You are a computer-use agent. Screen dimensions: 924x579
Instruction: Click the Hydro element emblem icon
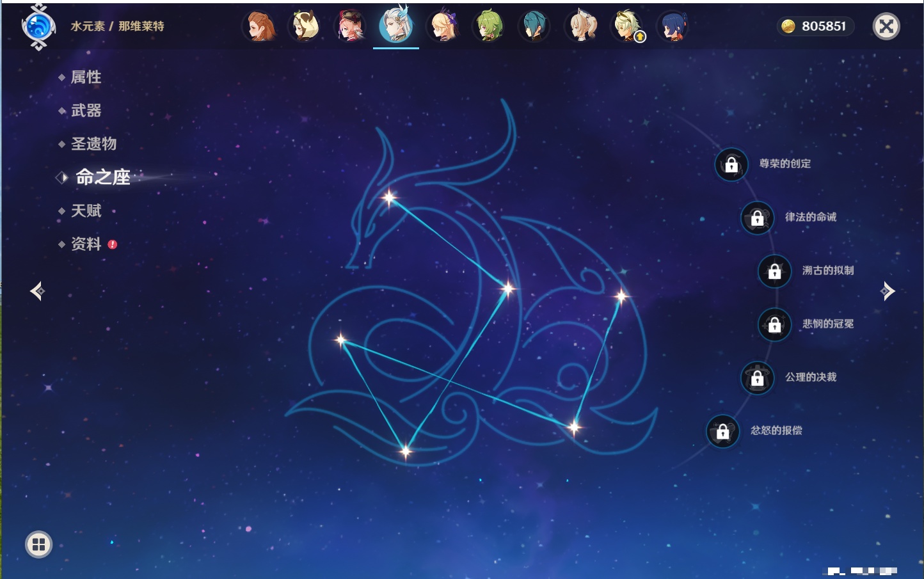pos(38,27)
